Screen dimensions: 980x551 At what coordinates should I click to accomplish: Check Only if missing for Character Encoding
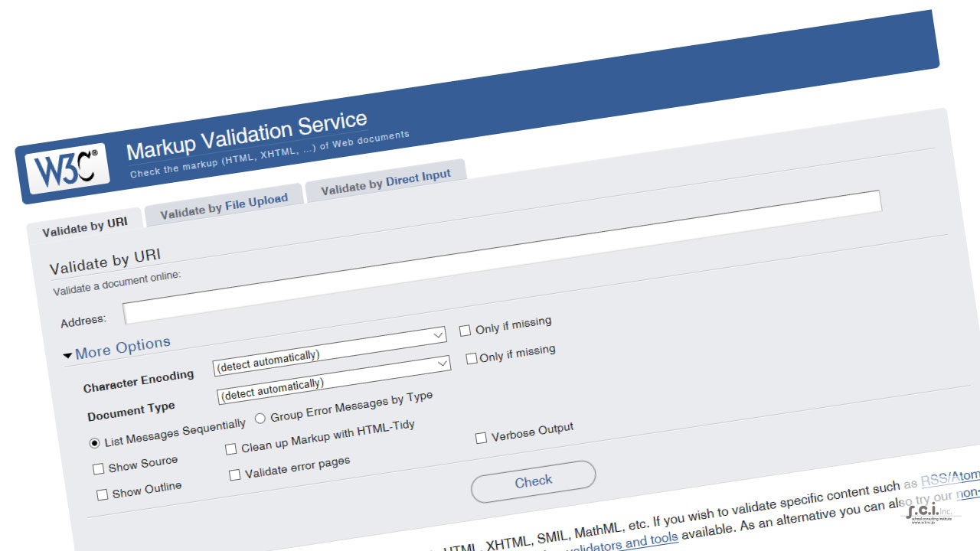pos(465,331)
